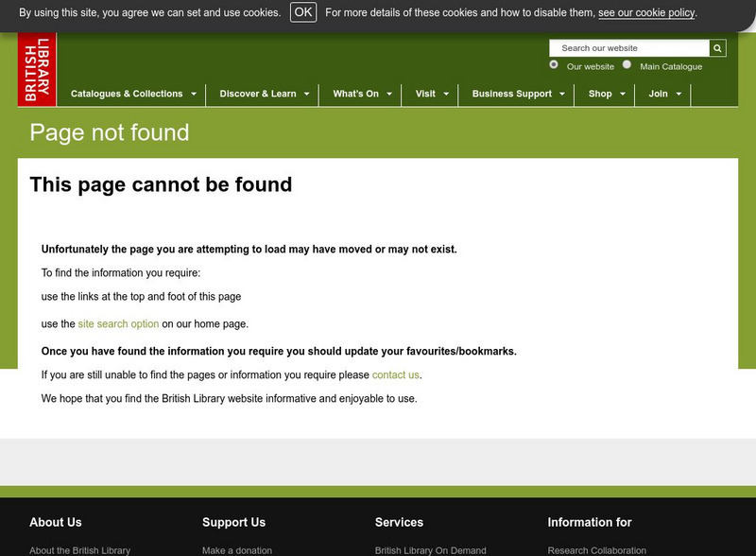The height and width of the screenshot is (556, 756).
Task: Expand the Business Support dropdown arrow
Action: click(x=562, y=95)
